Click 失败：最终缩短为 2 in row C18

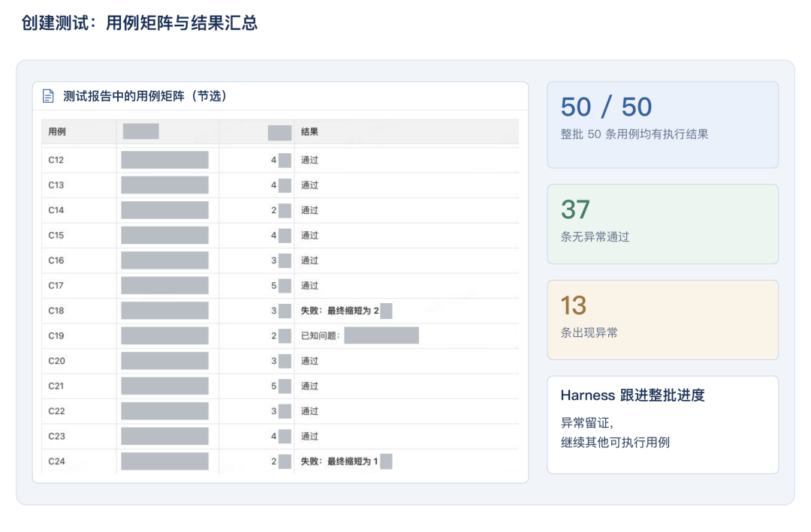point(340,311)
